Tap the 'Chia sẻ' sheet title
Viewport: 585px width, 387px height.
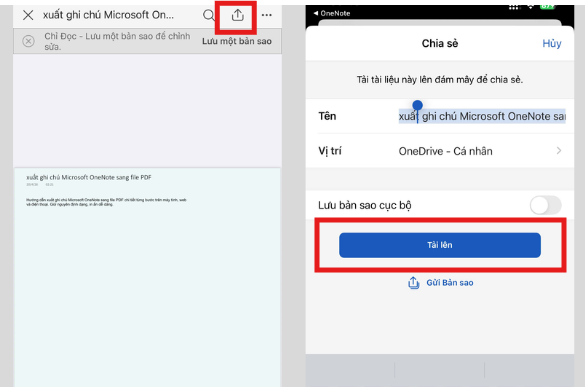coord(440,43)
